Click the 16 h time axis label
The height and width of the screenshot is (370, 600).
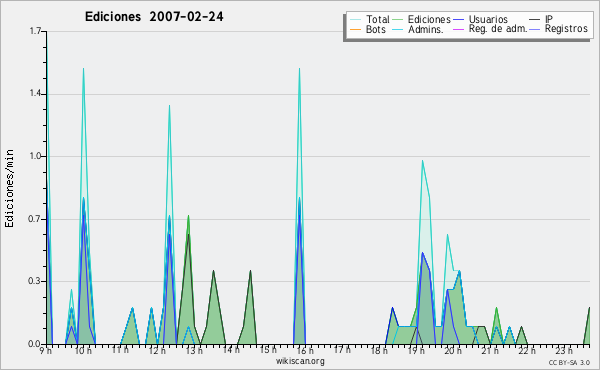coord(305,350)
